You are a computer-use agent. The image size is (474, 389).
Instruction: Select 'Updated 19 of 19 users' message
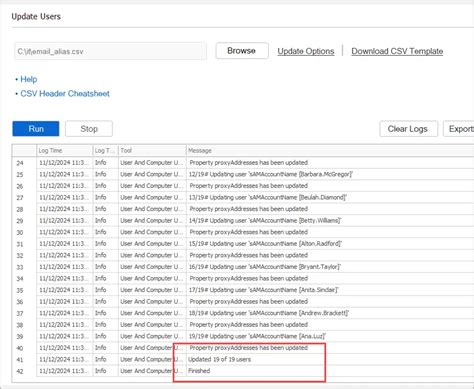click(x=219, y=359)
